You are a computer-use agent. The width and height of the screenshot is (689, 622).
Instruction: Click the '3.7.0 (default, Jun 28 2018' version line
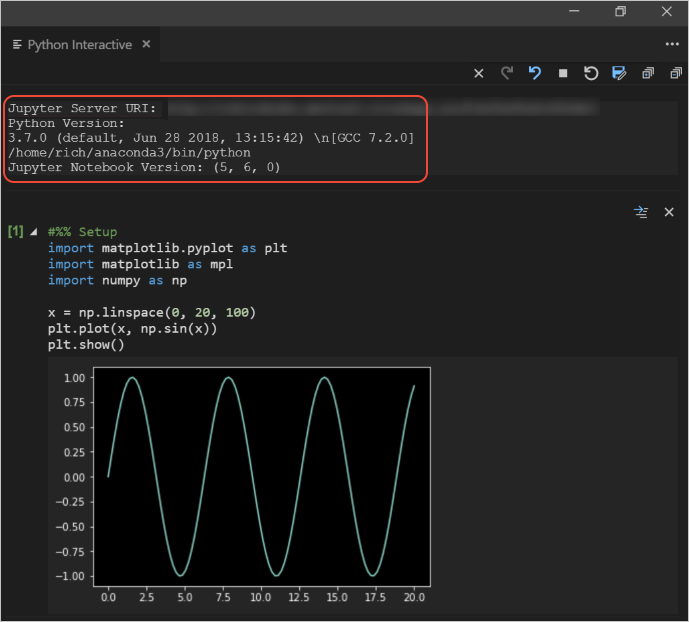[x=211, y=138]
